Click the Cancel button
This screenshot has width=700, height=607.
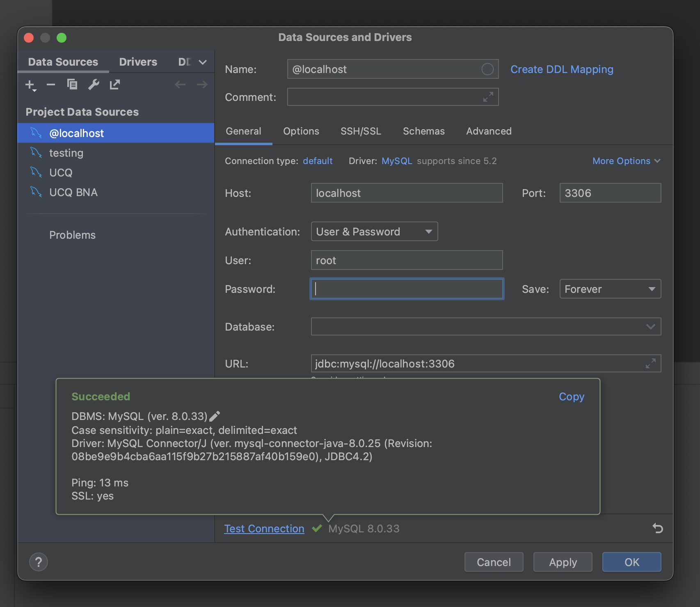494,562
